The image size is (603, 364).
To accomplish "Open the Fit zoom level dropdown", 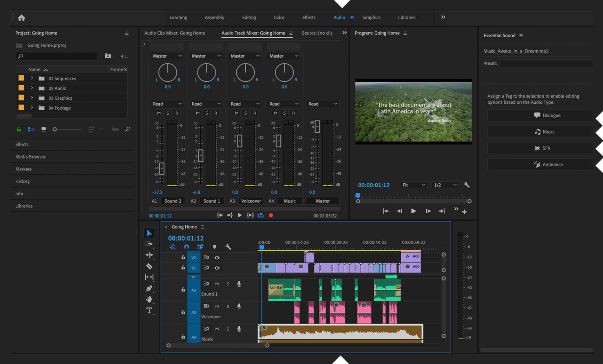I will pos(413,185).
